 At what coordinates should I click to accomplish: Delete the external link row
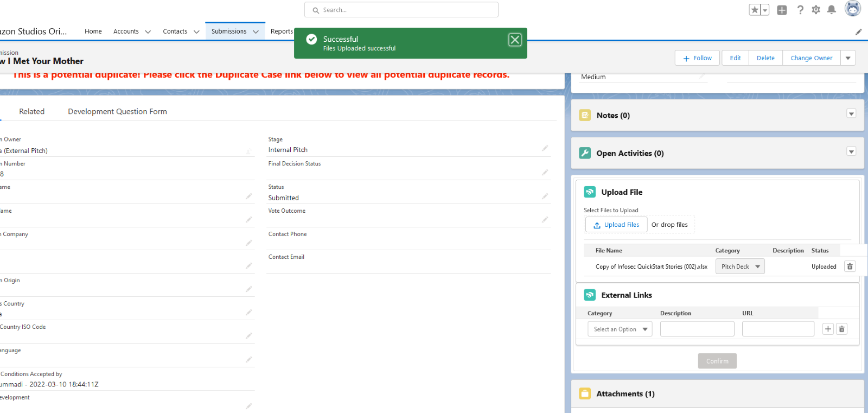842,329
